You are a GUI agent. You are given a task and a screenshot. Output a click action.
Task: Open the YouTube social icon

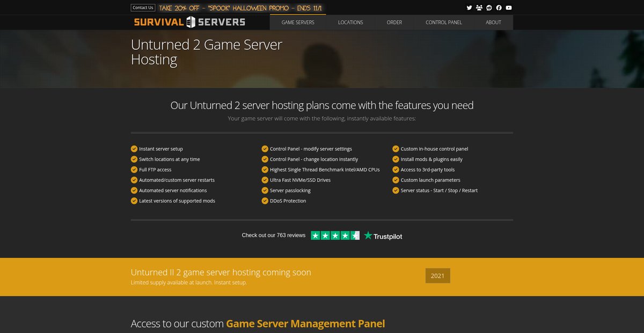click(509, 8)
